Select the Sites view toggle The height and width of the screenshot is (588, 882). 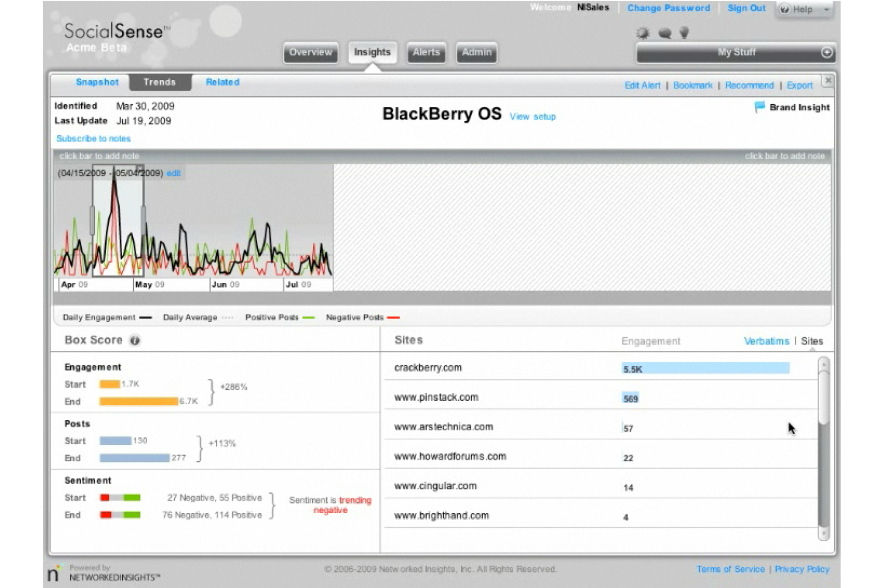click(812, 341)
